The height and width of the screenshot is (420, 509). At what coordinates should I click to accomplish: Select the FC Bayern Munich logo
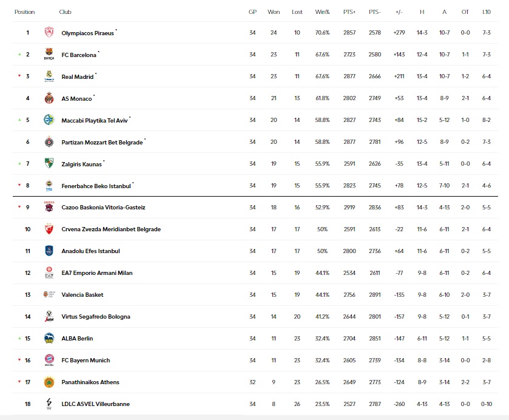[x=49, y=360]
